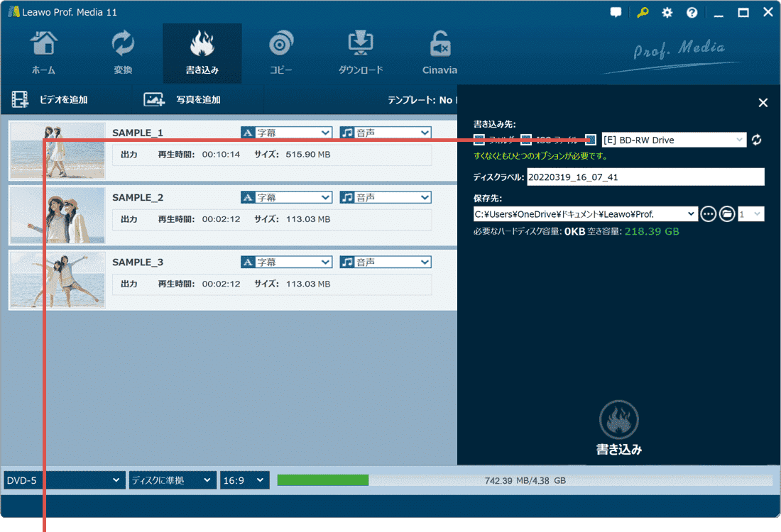Open settings gear in title bar
This screenshot has height=532, width=781.
tap(667, 13)
